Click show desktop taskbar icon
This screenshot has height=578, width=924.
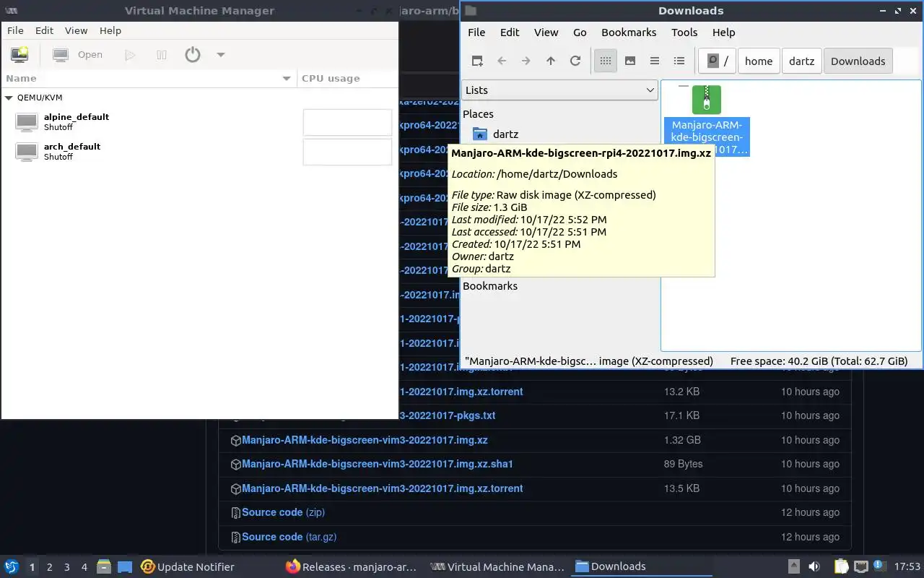125,567
